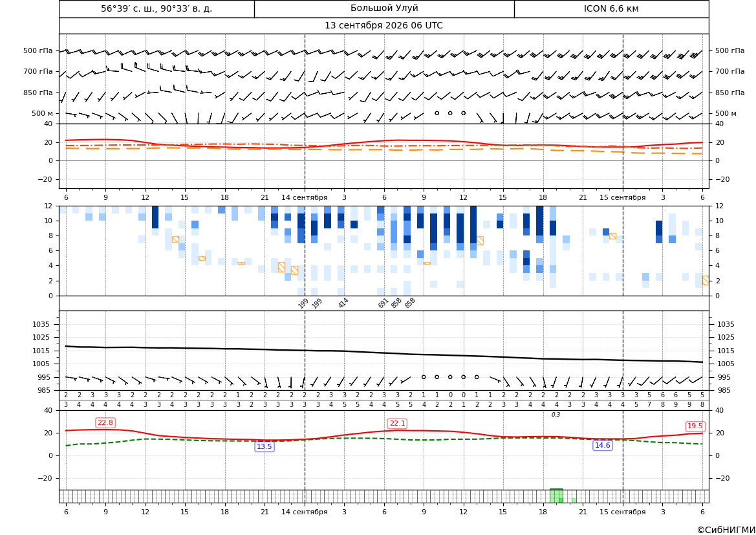Image resolution: width=756 pixels, height=535 pixels.
Task: Select the Большой Улуй location title
Action: (384, 8)
